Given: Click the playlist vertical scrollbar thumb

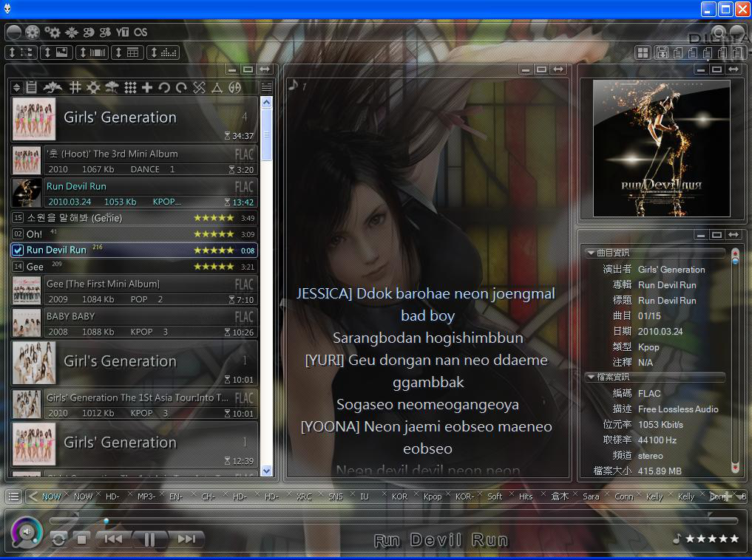Looking at the screenshot, I should pyautogui.click(x=267, y=134).
